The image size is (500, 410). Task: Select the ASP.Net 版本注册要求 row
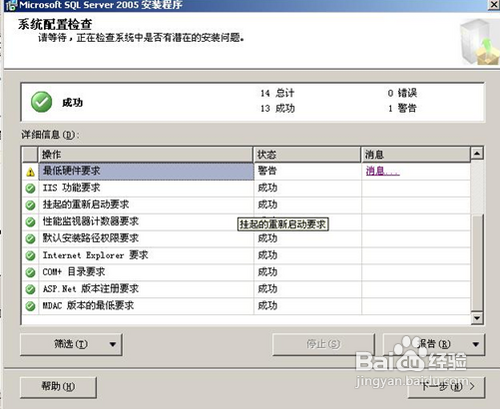pyautogui.click(x=246, y=289)
